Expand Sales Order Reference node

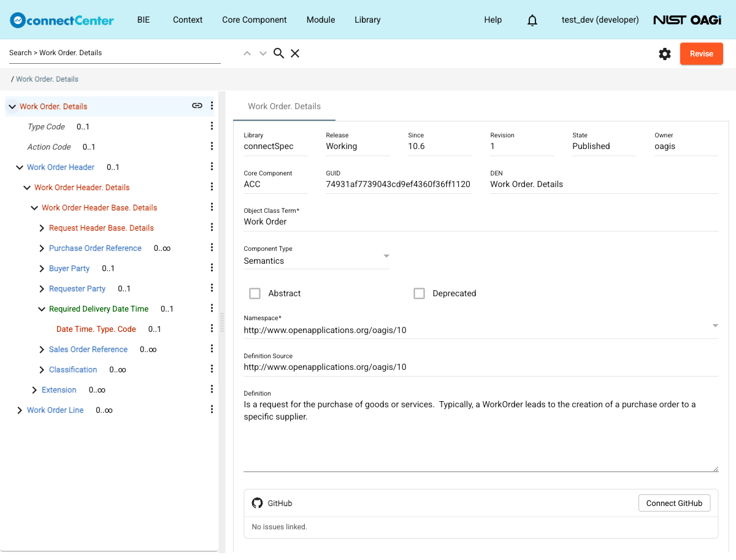[42, 349]
